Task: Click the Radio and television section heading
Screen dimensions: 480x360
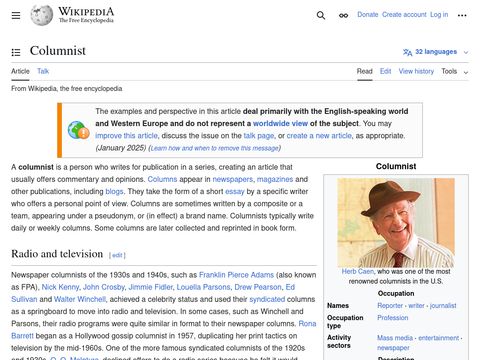Action: click(57, 254)
